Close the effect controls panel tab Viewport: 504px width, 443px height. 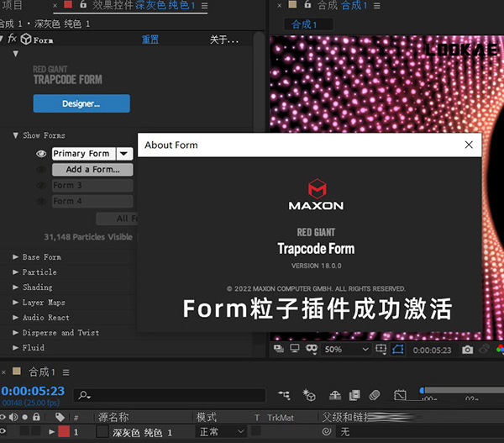click(x=55, y=6)
